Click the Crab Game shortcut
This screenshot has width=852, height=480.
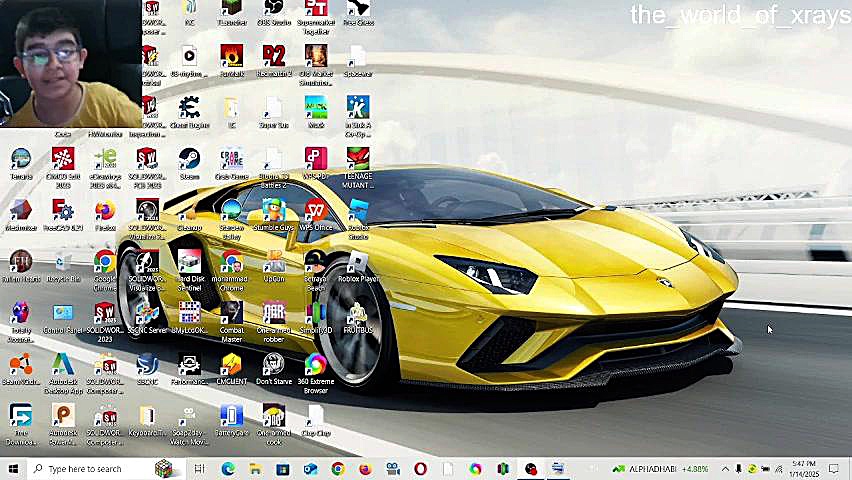231,163
